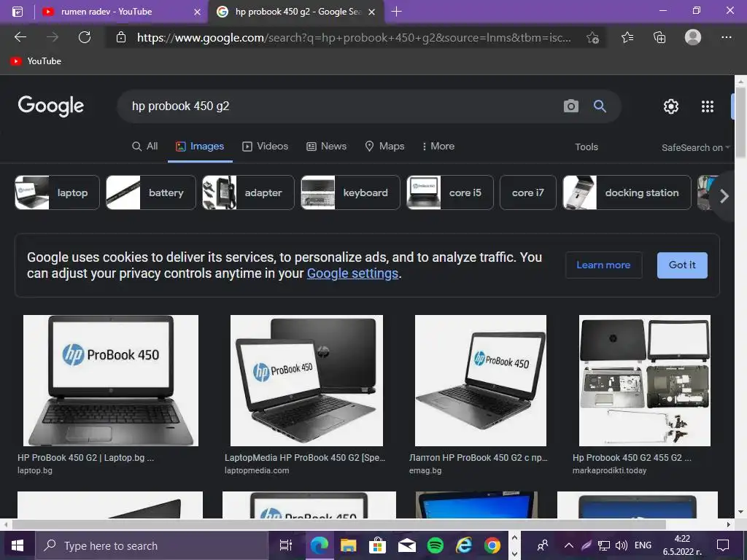747x560 pixels.
Task: Open the Mail app on taskbar
Action: pyautogui.click(x=407, y=545)
